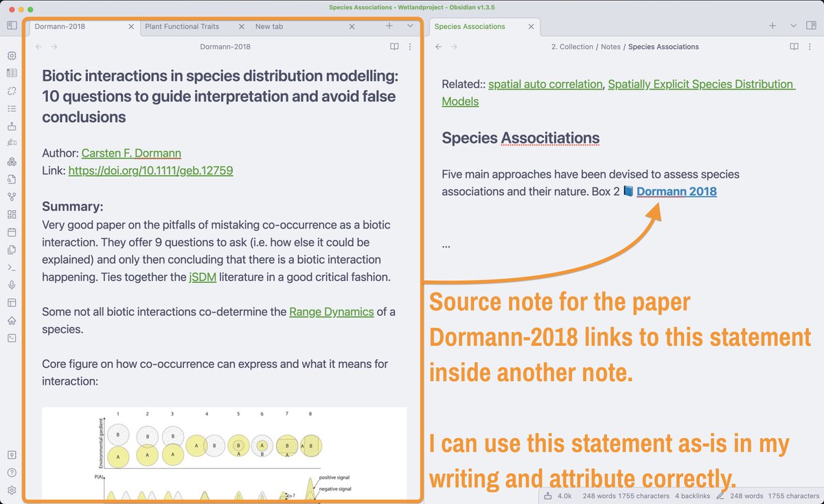Switch to the Plant Functional Traits tab
Viewport: 824px width, 504px height.
click(x=181, y=26)
